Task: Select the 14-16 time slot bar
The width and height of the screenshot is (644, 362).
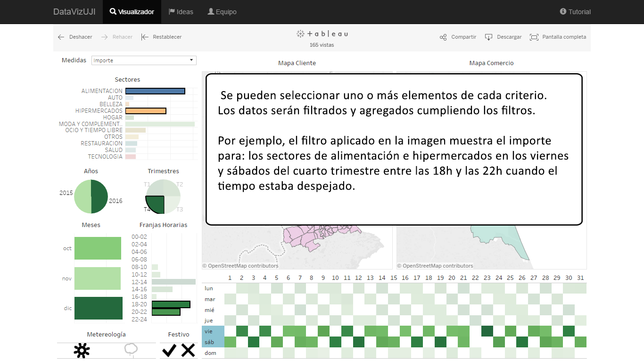Action: 162,289
